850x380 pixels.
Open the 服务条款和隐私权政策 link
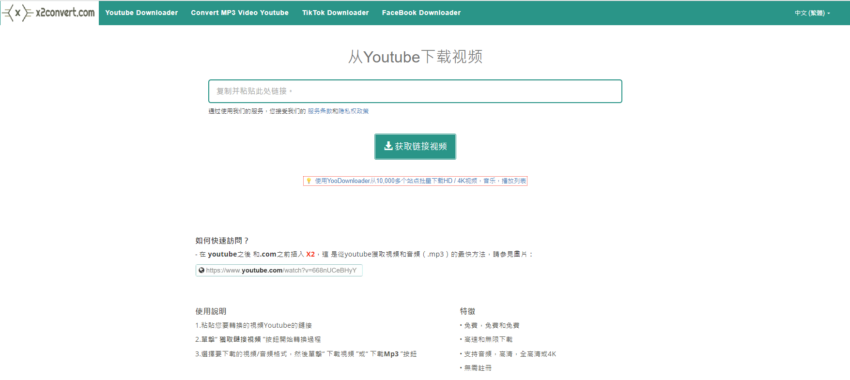[338, 111]
